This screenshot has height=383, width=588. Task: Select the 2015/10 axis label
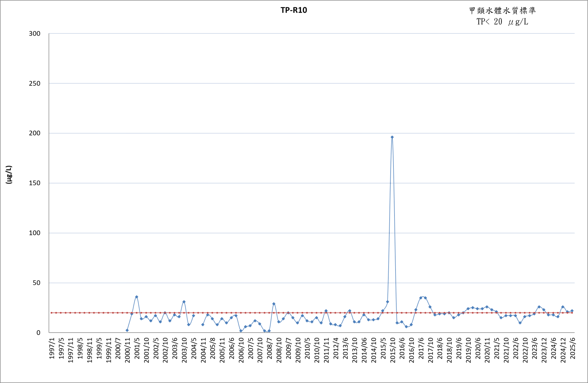point(392,350)
